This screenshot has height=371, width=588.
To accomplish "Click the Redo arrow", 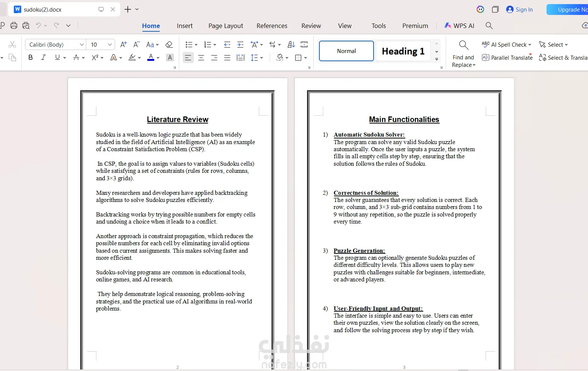I will [56, 25].
